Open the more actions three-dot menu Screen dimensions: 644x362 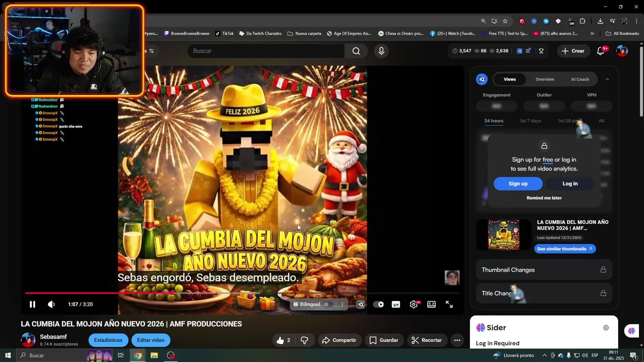457,340
